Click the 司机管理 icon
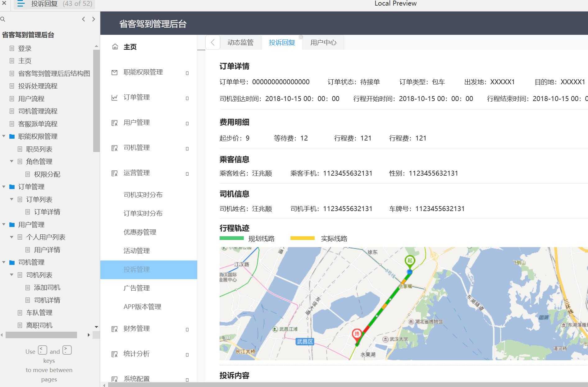This screenshot has height=387, width=588. coord(115,147)
